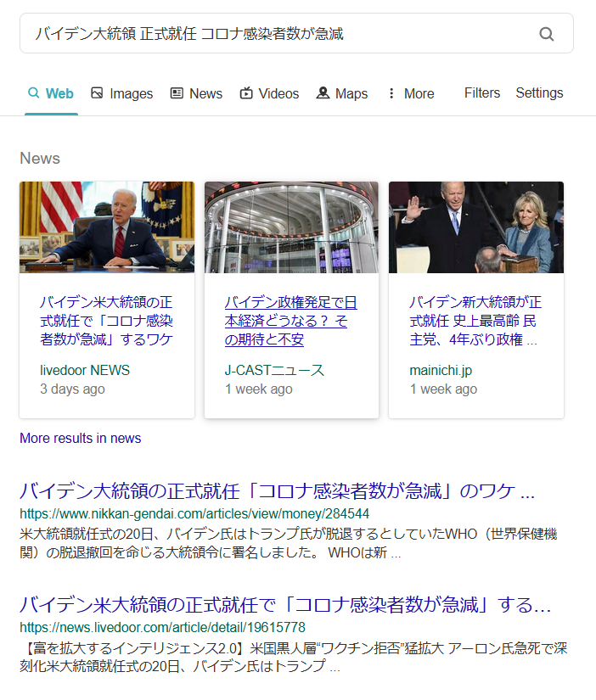Open the livedoor NEWS article headline
The height and width of the screenshot is (700, 596).
click(107, 321)
